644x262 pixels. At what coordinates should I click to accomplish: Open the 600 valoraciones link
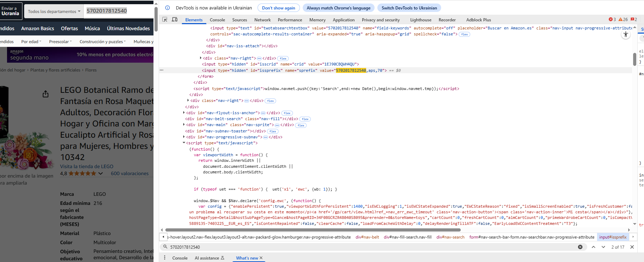(130, 173)
